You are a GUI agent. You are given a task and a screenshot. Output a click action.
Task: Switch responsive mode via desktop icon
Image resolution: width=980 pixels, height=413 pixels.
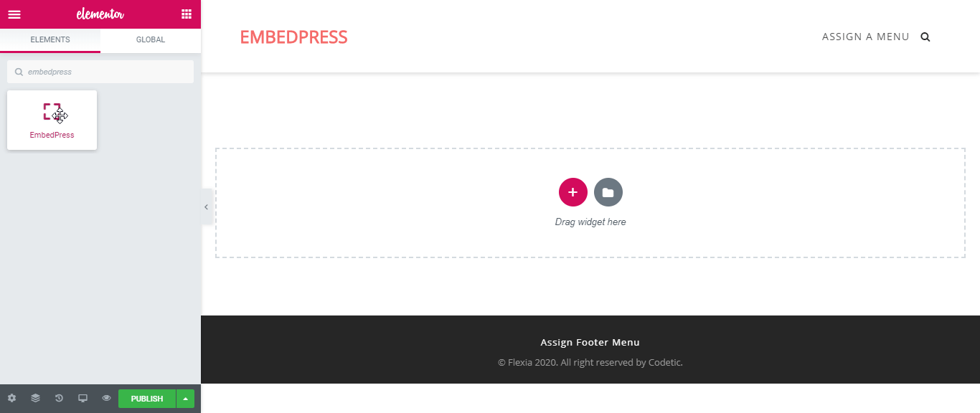83,398
